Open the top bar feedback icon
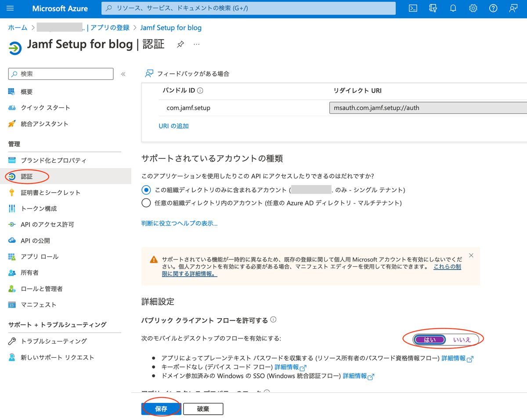527x420 pixels. 513,8
